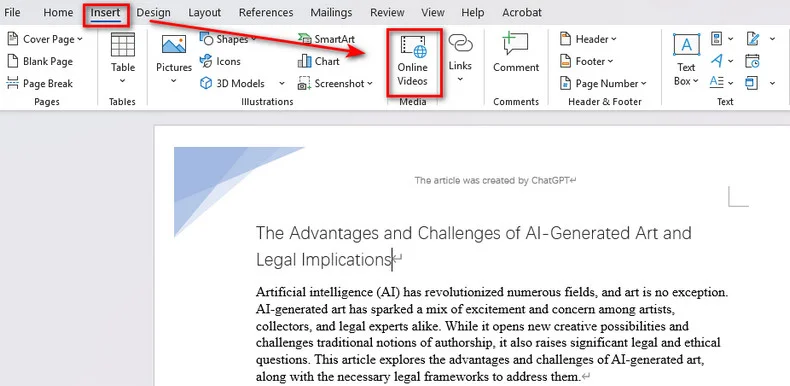
Task: Go to the Layout tab
Action: coord(205,13)
